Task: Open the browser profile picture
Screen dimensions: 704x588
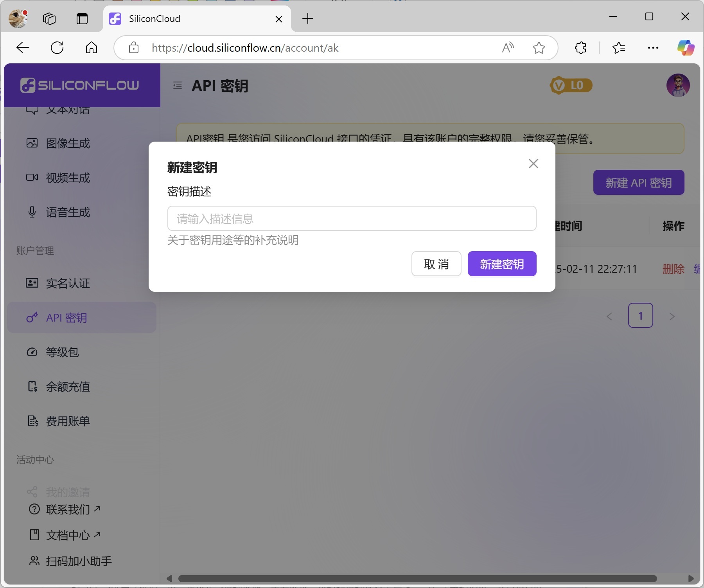Action: (18, 18)
